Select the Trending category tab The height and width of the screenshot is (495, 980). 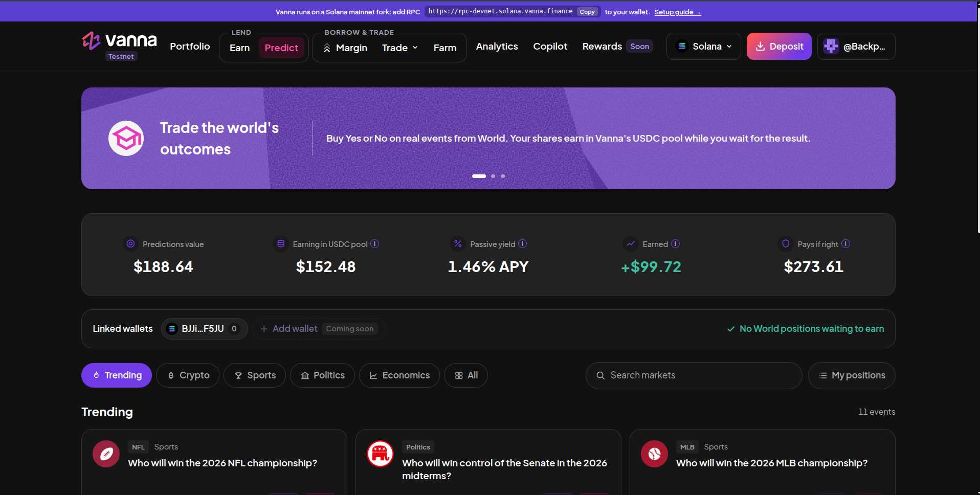(117, 375)
